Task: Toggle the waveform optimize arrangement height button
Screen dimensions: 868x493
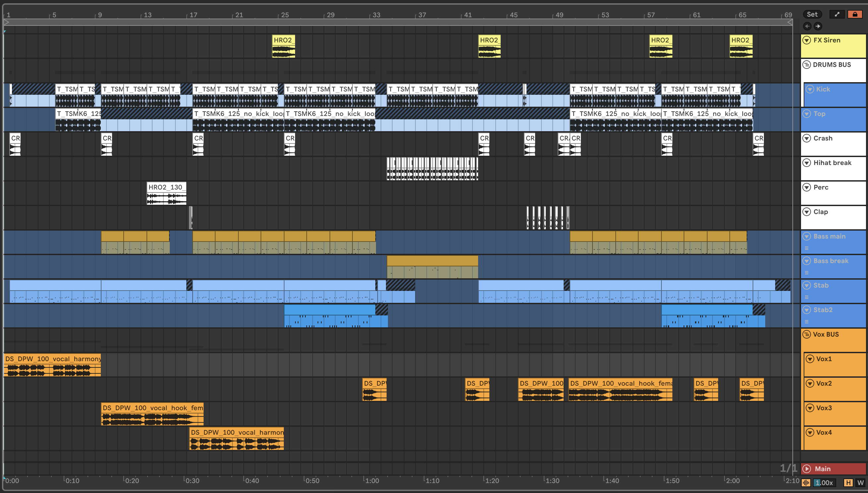Action: click(806, 482)
